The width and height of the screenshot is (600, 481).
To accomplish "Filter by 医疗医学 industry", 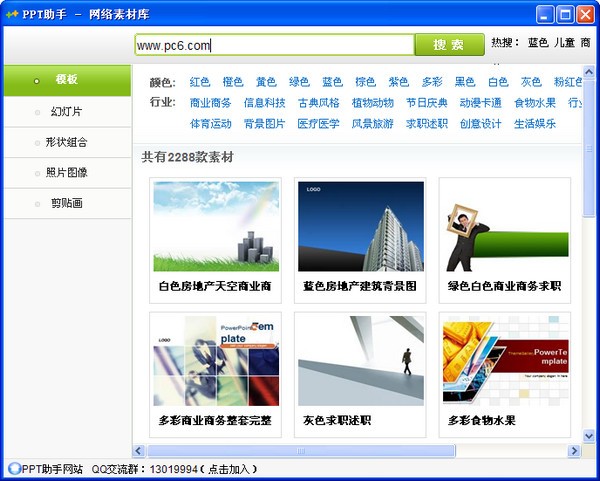I will pos(318,124).
